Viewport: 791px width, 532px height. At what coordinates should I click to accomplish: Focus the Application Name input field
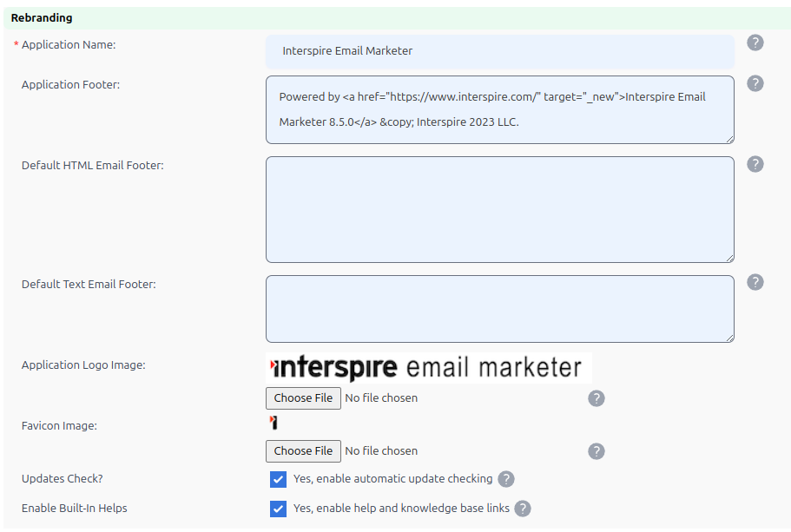click(x=500, y=51)
